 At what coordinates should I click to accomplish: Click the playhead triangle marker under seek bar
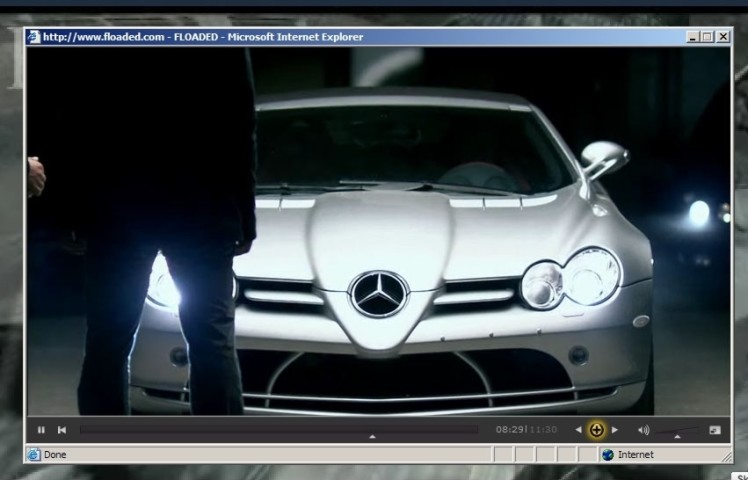[372, 437]
